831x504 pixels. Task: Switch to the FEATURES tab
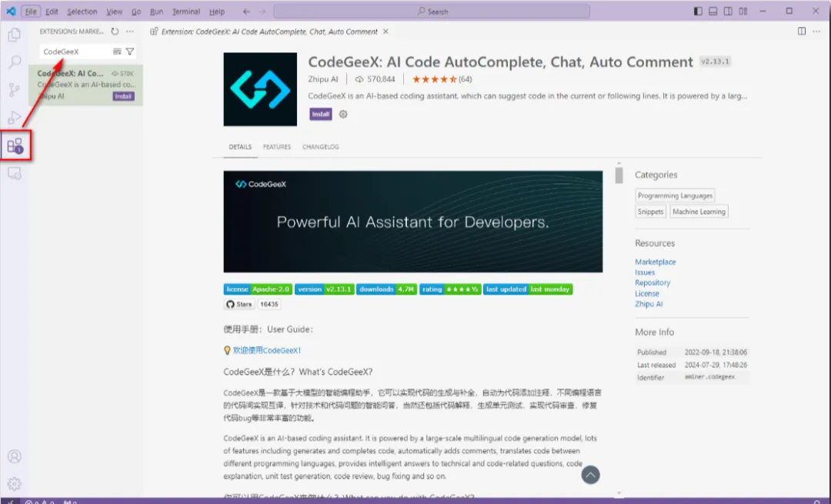(x=277, y=147)
